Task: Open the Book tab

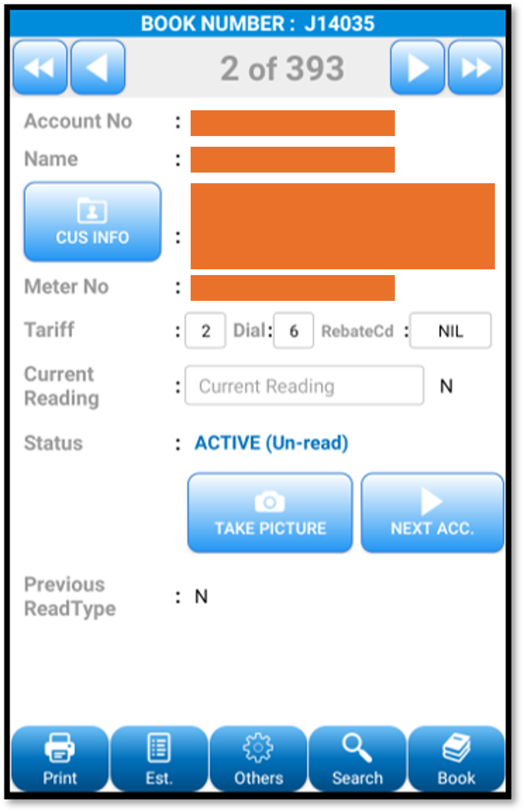Action: pyautogui.click(x=456, y=759)
